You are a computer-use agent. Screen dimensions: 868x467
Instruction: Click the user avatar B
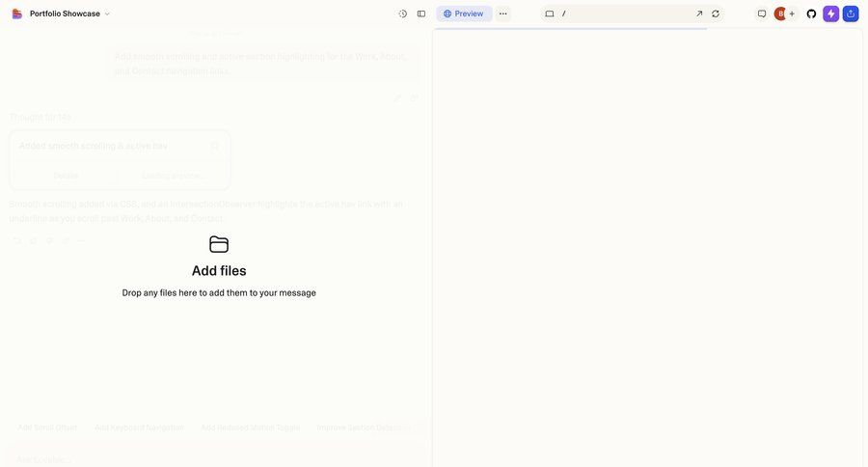point(780,14)
